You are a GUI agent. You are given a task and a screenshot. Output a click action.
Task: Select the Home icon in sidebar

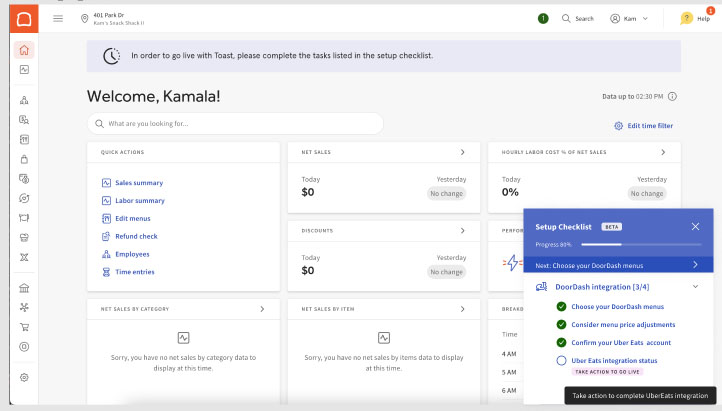point(24,50)
